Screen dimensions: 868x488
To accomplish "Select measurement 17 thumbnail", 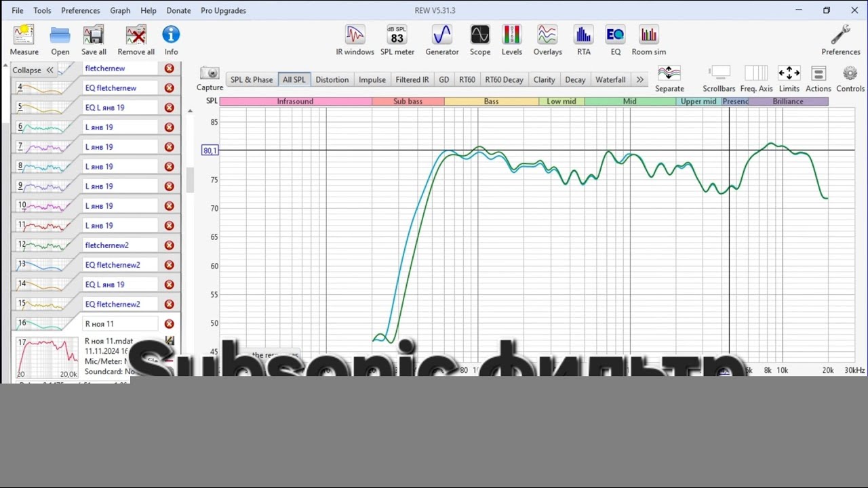I will 47,358.
